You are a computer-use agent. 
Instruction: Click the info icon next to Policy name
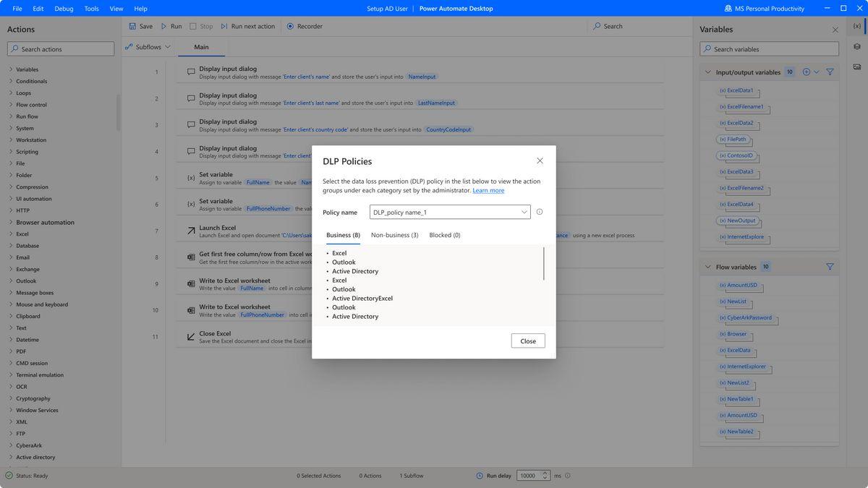point(540,212)
